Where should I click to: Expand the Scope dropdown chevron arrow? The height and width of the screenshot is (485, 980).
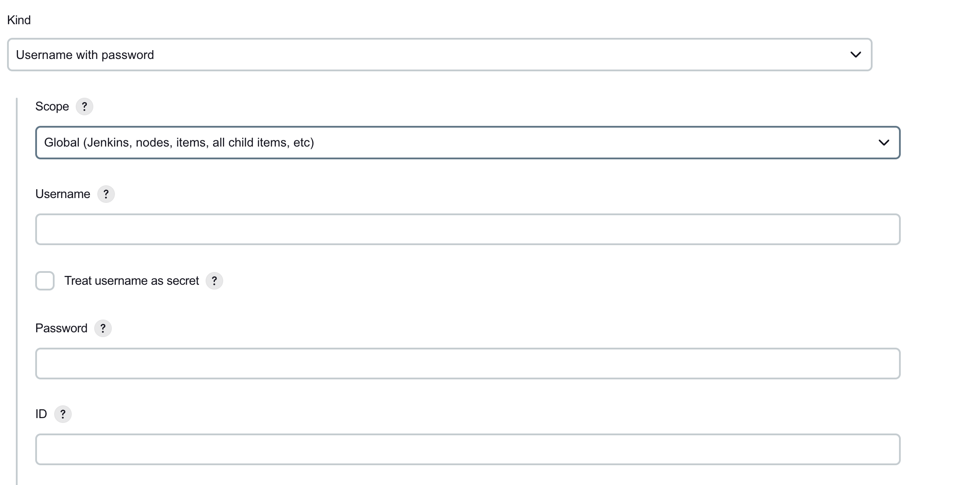(884, 143)
